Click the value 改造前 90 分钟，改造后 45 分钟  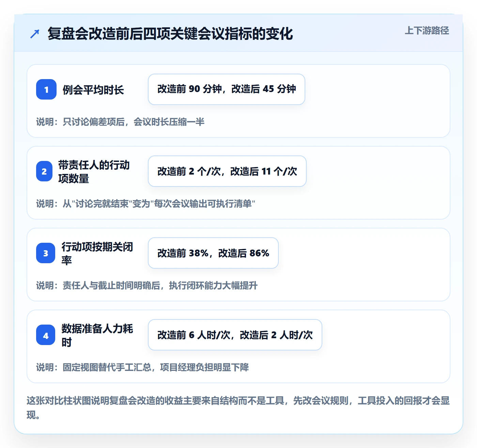[x=227, y=89]
